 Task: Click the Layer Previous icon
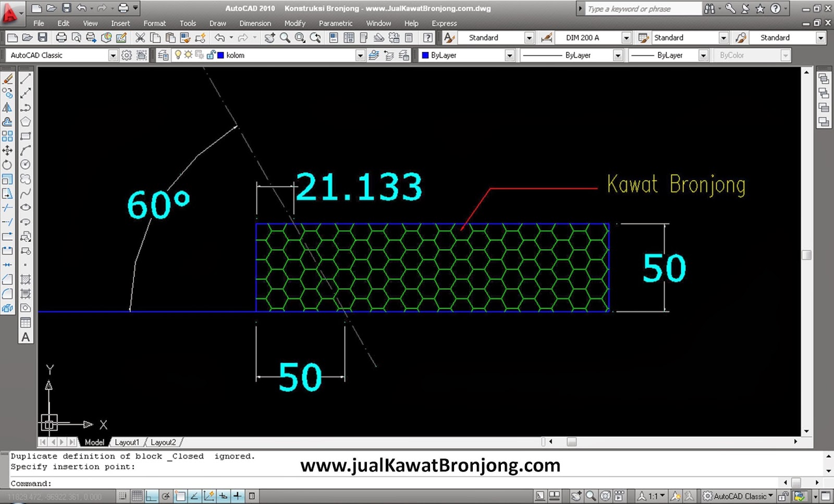389,55
